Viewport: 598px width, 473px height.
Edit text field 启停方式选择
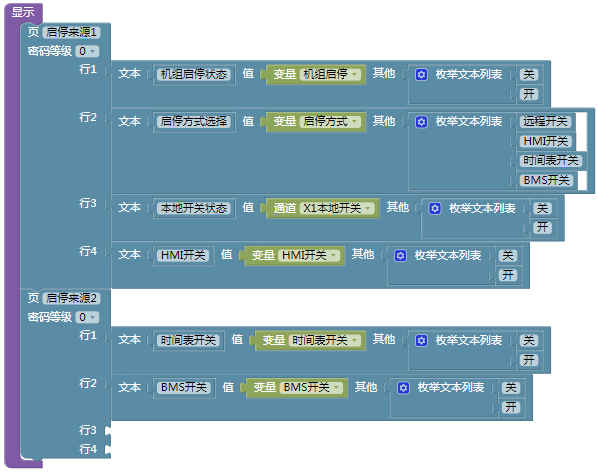coord(194,121)
